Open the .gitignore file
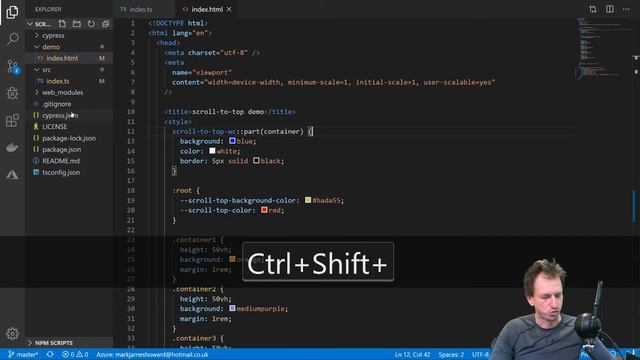The image size is (640, 360). 56,104
